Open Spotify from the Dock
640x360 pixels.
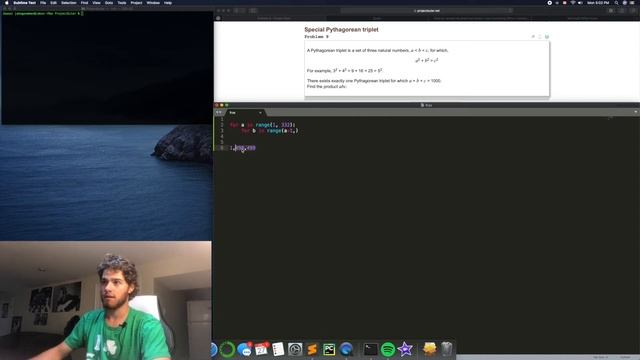388,349
